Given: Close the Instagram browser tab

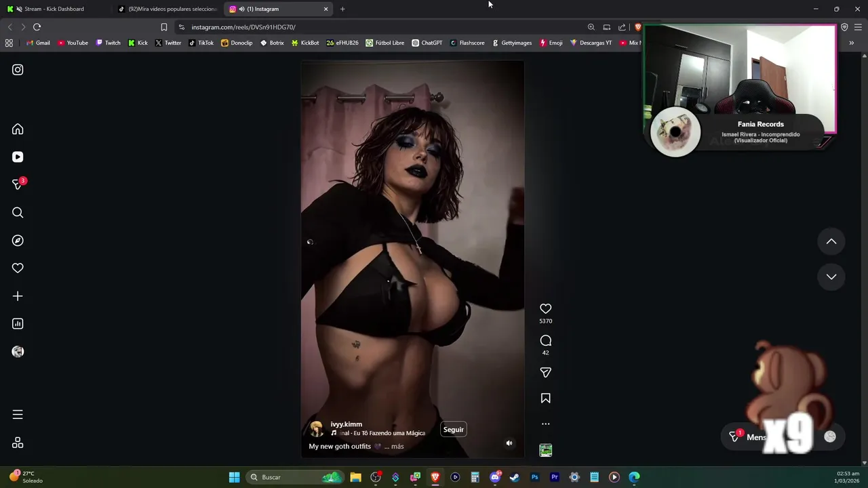Looking at the screenshot, I should [325, 9].
